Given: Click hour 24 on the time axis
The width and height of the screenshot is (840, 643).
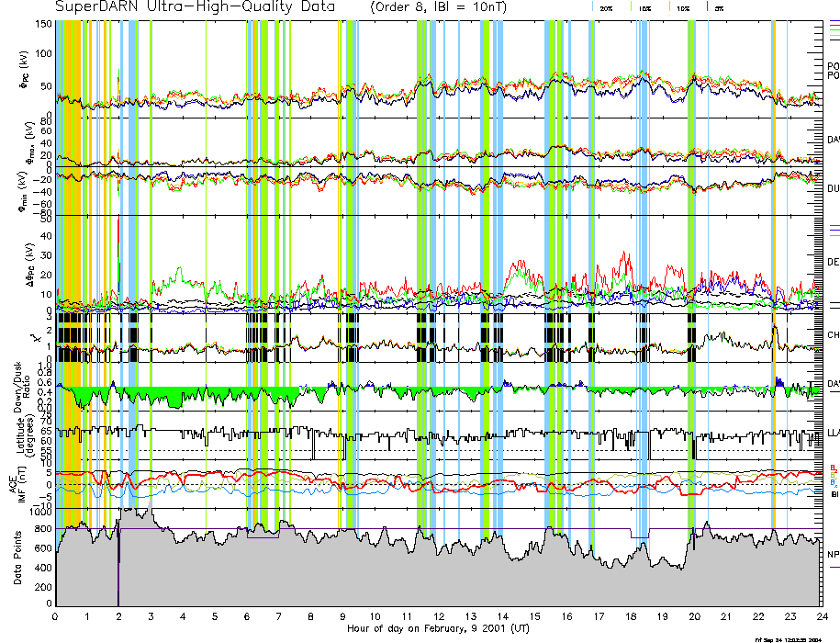Looking at the screenshot, I should (x=821, y=616).
